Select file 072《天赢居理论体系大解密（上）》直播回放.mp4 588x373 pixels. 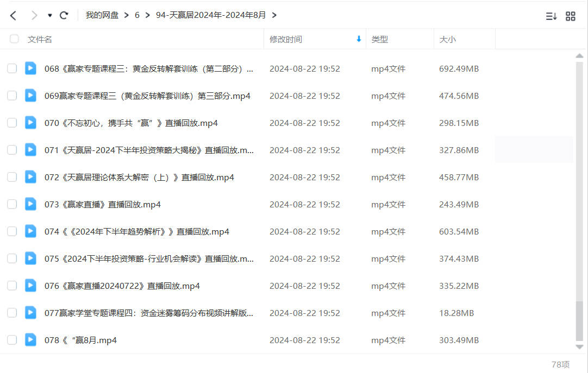[139, 178]
